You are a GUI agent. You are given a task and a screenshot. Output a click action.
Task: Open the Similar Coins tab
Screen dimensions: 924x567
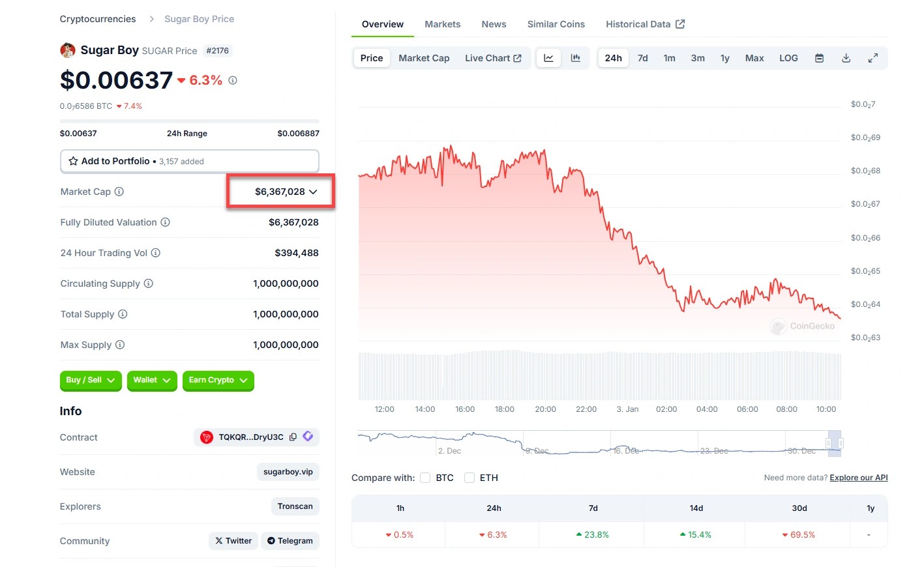pyautogui.click(x=556, y=24)
